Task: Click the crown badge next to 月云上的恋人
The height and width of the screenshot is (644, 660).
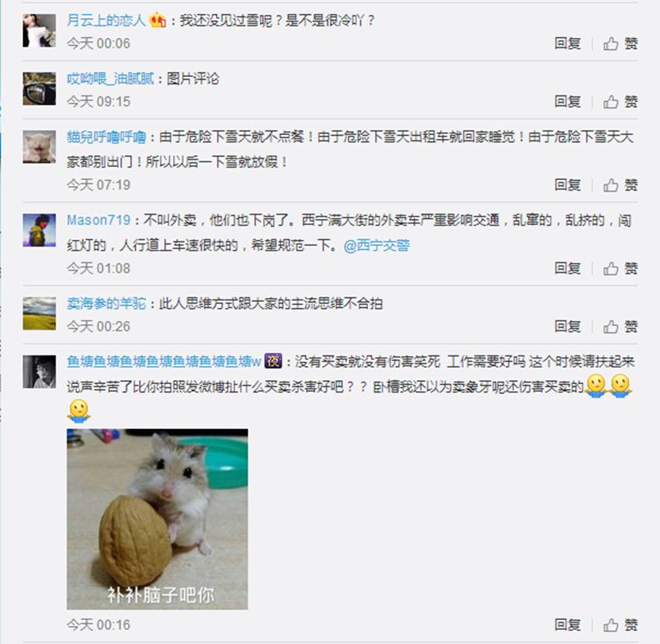Action: [x=158, y=19]
